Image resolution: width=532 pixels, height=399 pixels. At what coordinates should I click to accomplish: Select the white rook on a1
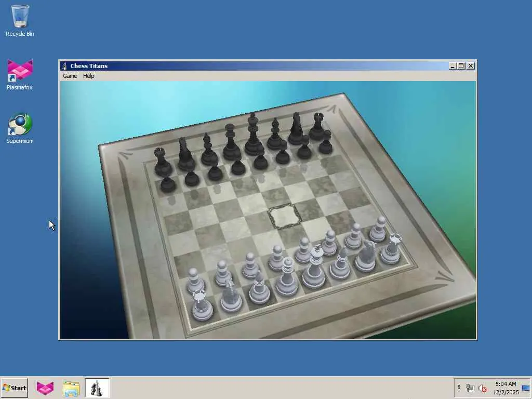202,307
